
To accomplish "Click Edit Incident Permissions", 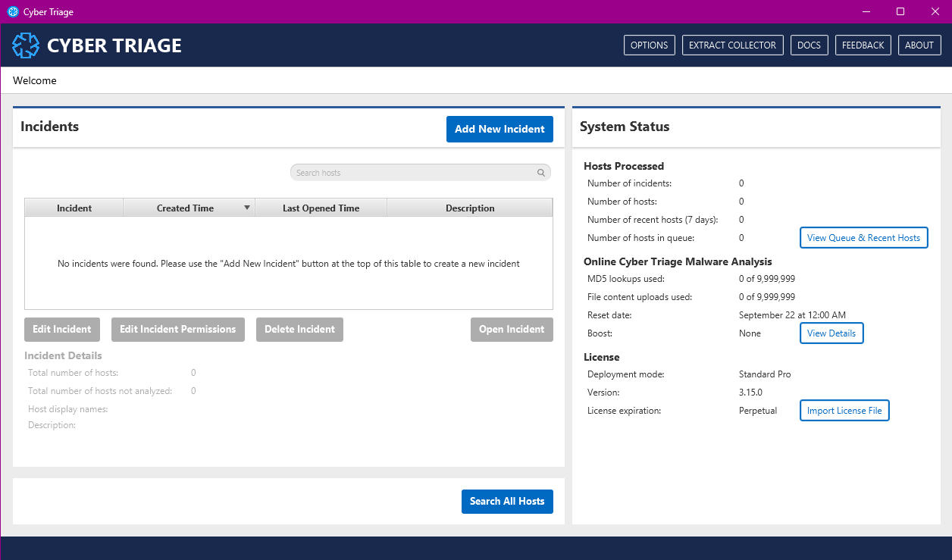I will (x=178, y=330).
